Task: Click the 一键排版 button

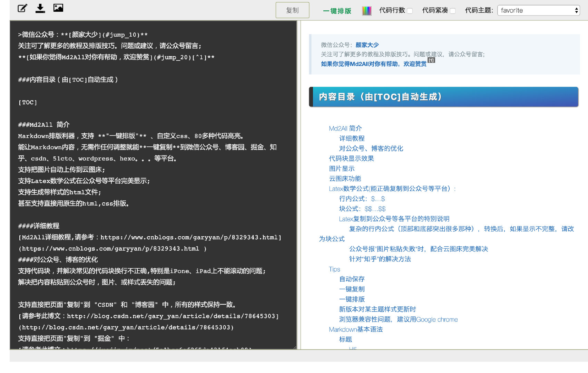Action: pos(337,11)
